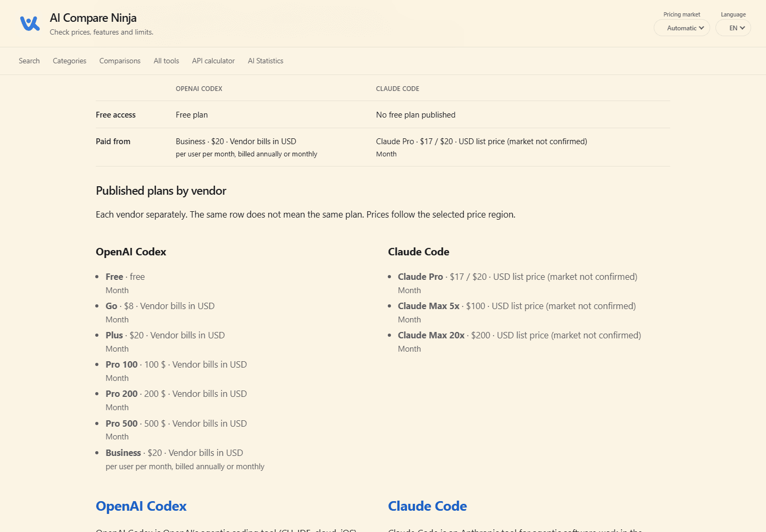Go to the Categories nav item
This screenshot has height=532, width=766.
[x=70, y=61]
